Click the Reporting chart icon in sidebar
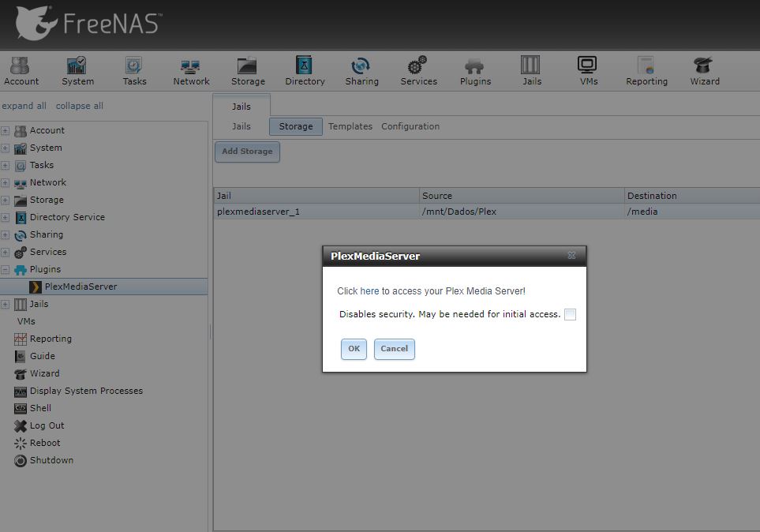The width and height of the screenshot is (760, 532). pyautogui.click(x=21, y=339)
